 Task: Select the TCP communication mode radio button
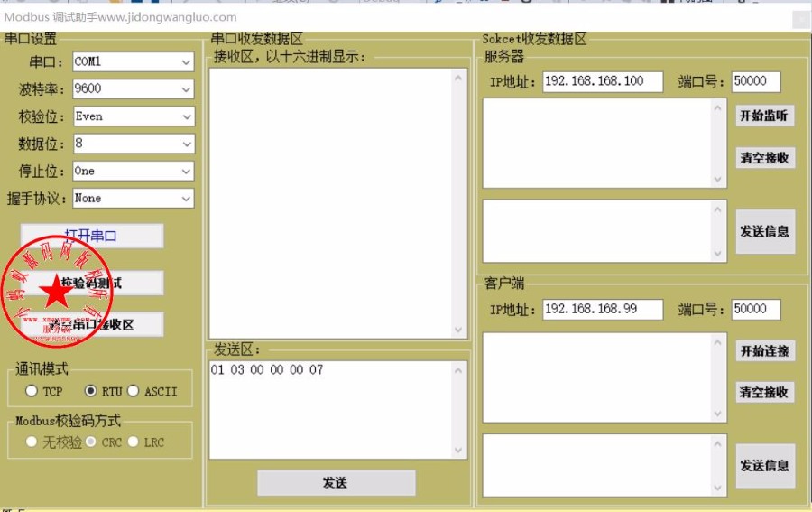(x=32, y=391)
